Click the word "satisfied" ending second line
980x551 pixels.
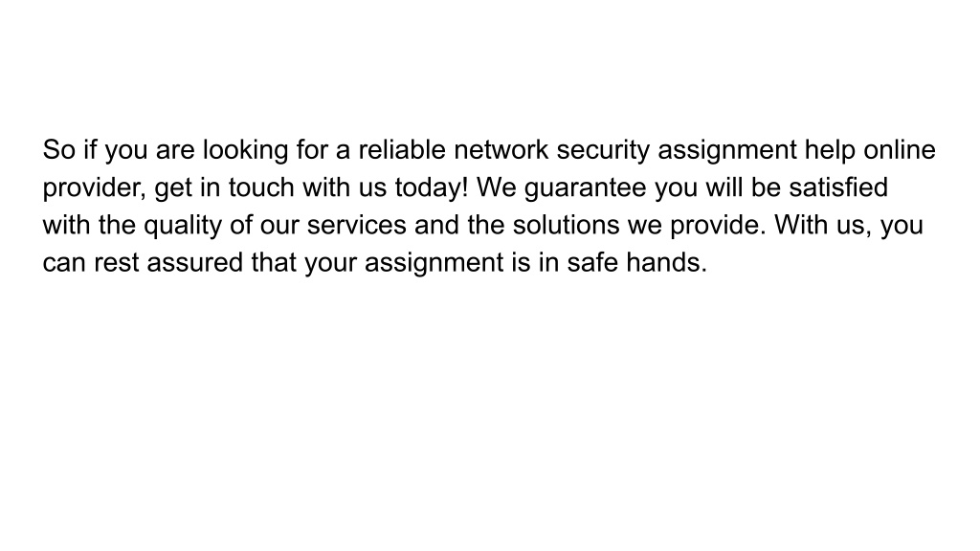point(838,187)
